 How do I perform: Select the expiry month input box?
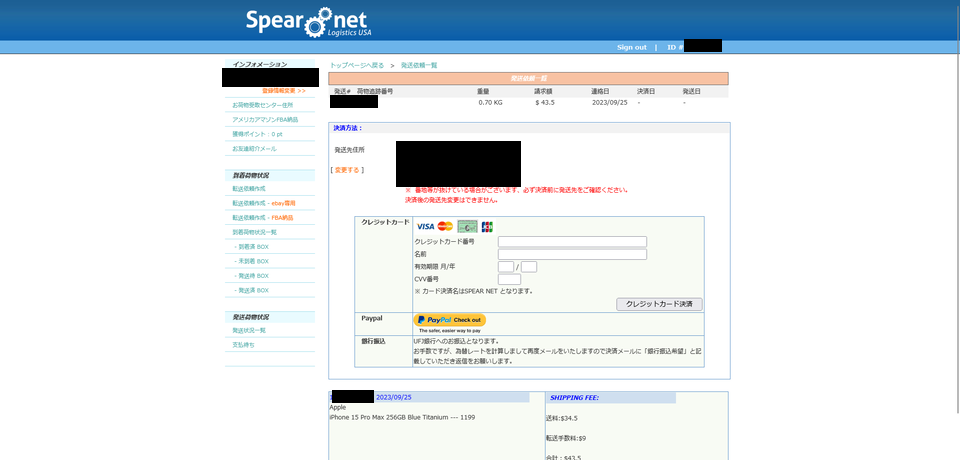click(506, 267)
